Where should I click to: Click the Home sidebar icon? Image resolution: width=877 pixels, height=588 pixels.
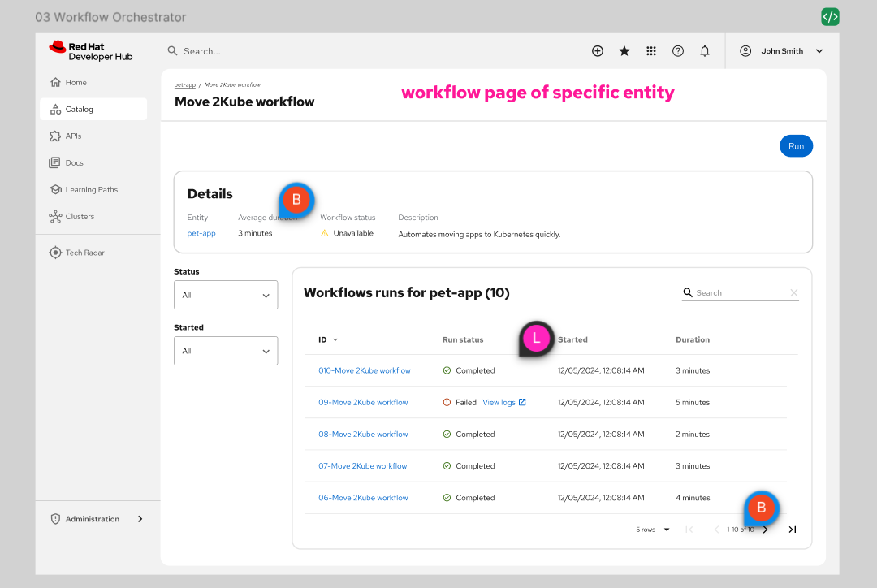[55, 82]
